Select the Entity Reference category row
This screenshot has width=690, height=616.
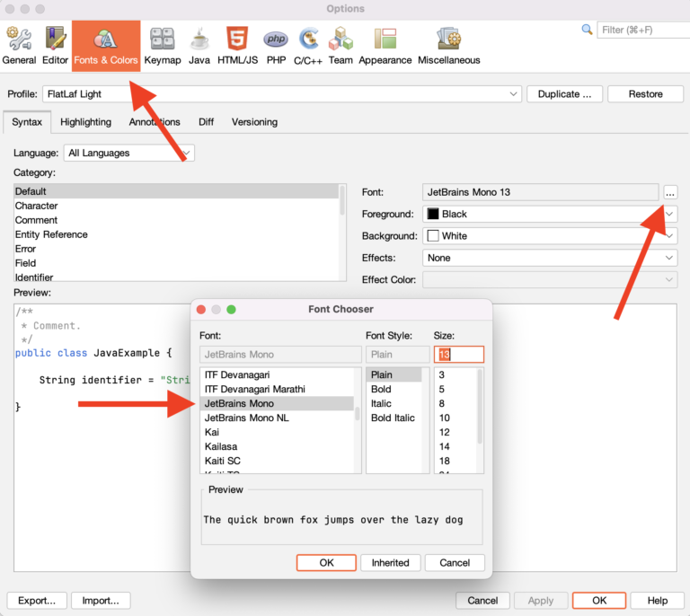point(176,234)
